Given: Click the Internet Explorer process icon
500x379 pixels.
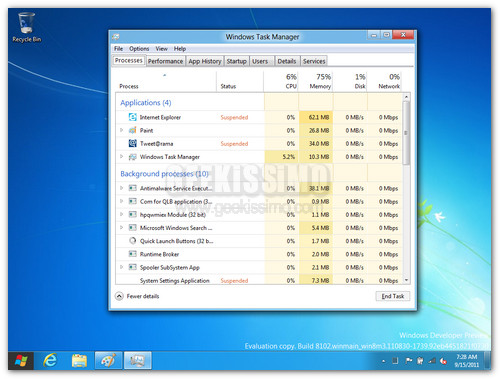Looking at the screenshot, I should click(133, 117).
